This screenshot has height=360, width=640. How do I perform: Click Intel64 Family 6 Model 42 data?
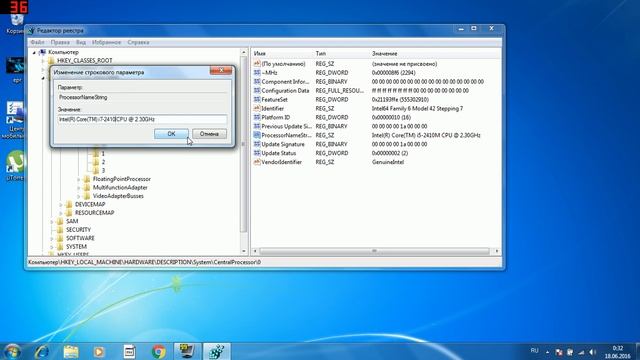pos(417,109)
